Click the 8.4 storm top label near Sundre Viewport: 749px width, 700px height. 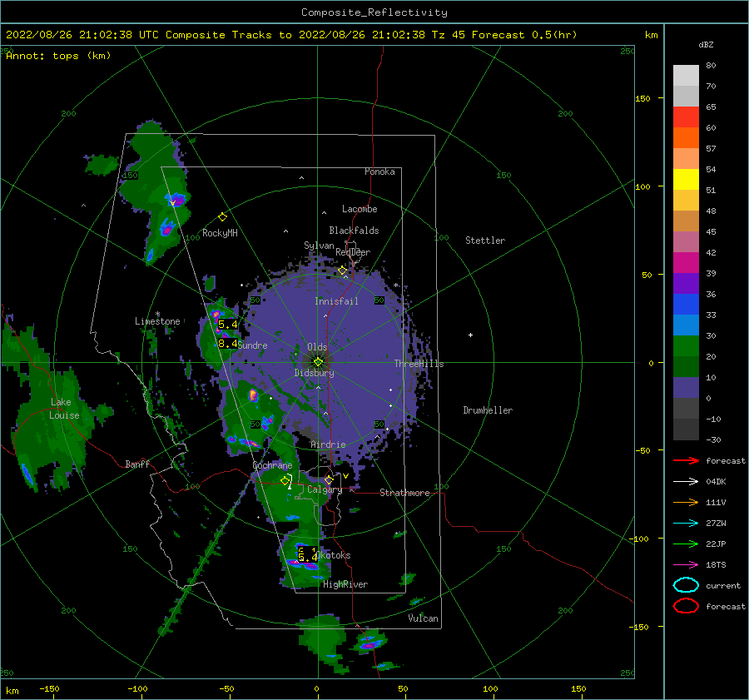pos(228,344)
